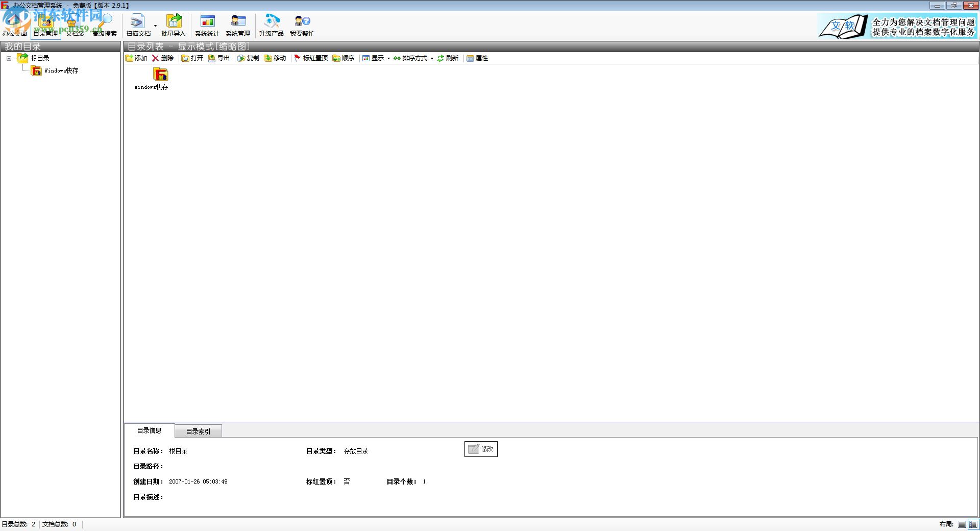The width and height of the screenshot is (980, 531).
Task: Open 系统统计 system statistics
Action: (x=207, y=25)
